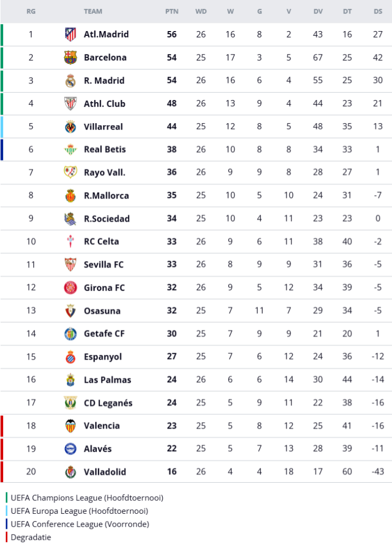Click the Barcelona club crest
This screenshot has height=548, width=392.
click(x=71, y=57)
